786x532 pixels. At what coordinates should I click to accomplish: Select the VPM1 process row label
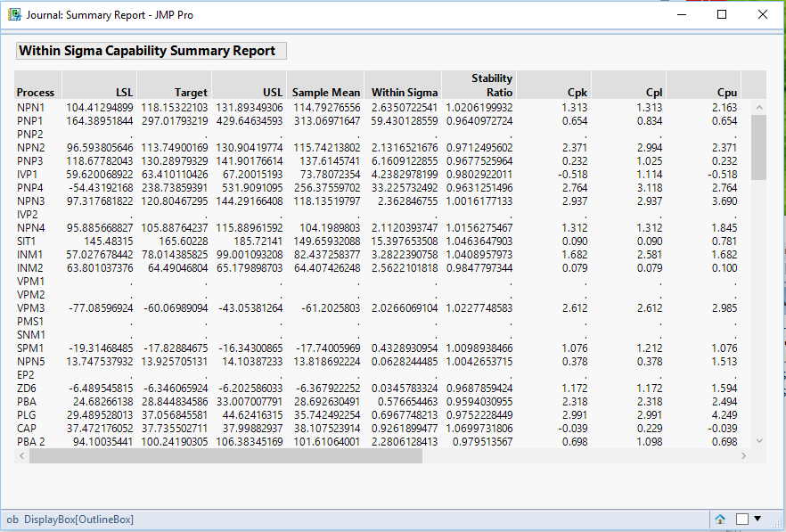click(30, 282)
